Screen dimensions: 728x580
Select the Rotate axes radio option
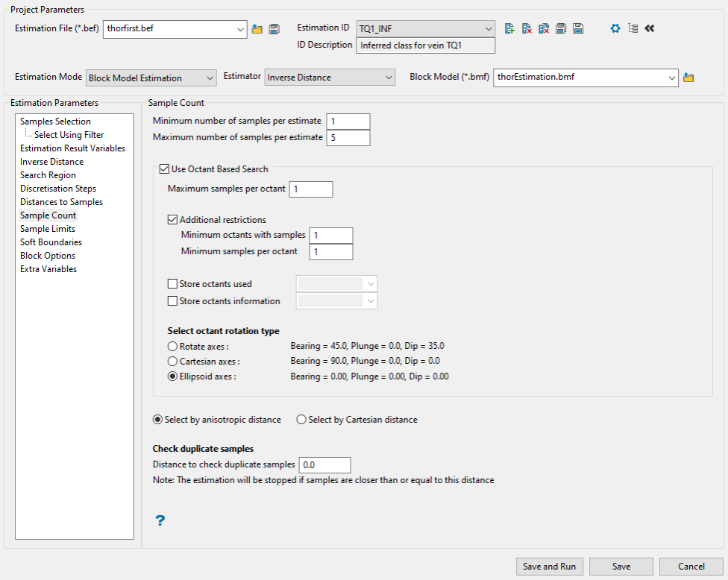[173, 347]
